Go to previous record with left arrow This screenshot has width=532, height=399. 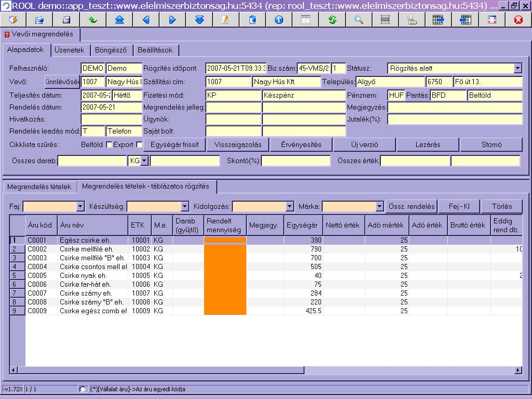coord(146,20)
